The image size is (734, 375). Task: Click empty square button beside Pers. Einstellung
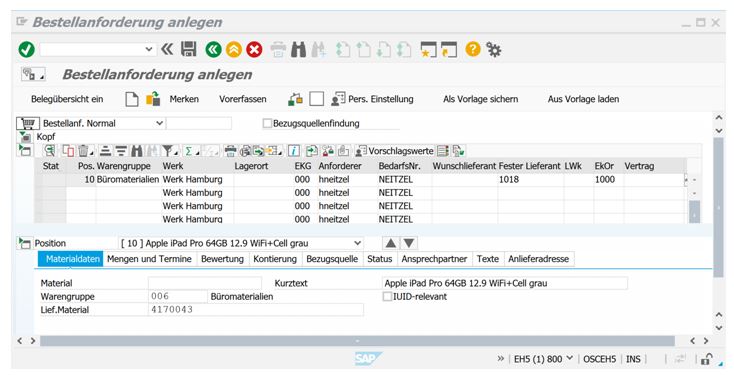pos(317,99)
